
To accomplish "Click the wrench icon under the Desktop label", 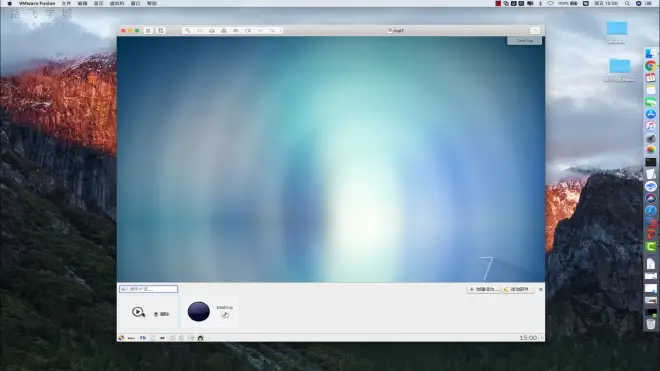I will click(x=225, y=315).
